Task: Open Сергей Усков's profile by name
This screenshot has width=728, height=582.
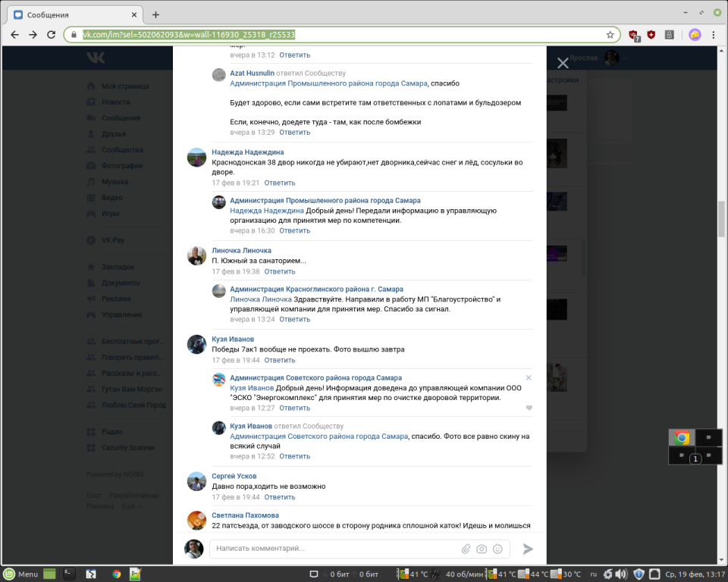Action: 234,476
